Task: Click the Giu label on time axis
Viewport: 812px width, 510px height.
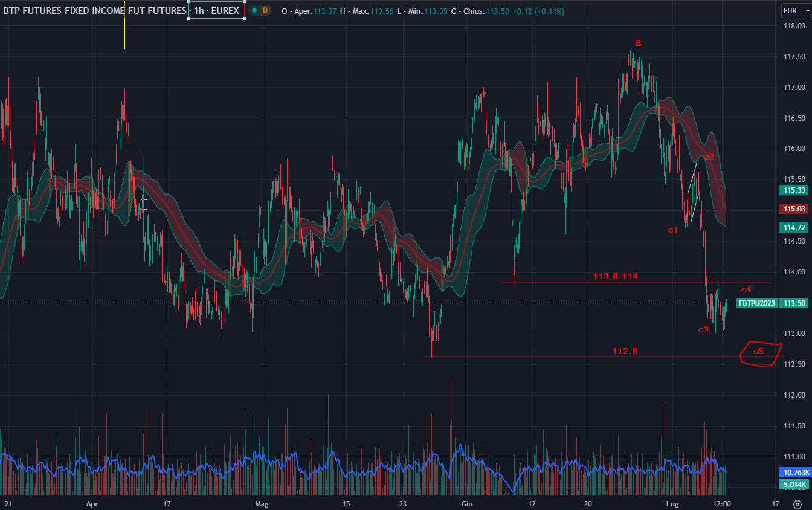Action: pyautogui.click(x=466, y=503)
